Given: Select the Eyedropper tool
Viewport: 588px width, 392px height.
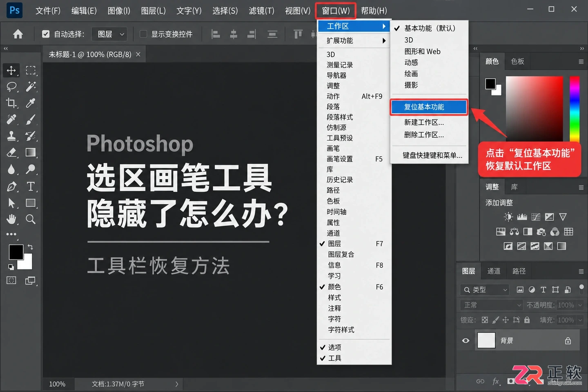Looking at the screenshot, I should [x=31, y=103].
